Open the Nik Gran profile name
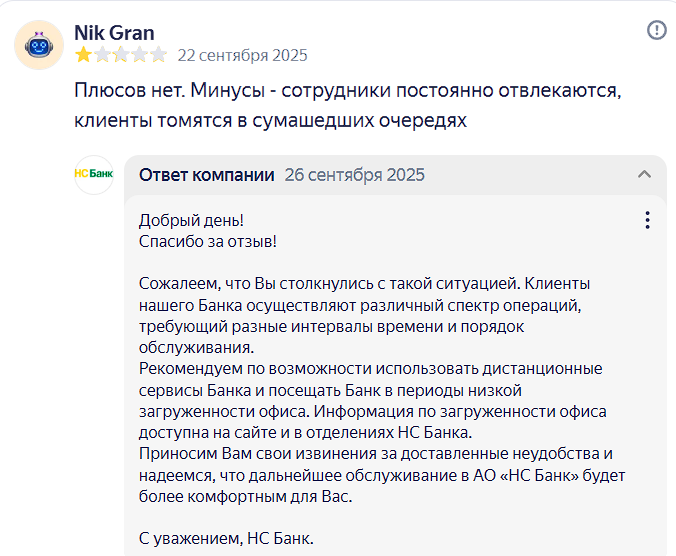Image resolution: width=676 pixels, height=556 pixels. click(114, 33)
